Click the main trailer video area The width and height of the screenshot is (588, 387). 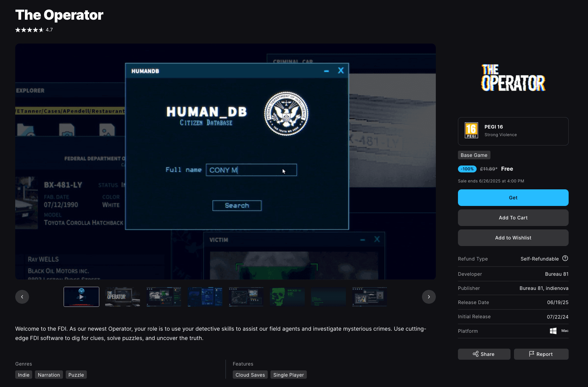[x=226, y=161]
